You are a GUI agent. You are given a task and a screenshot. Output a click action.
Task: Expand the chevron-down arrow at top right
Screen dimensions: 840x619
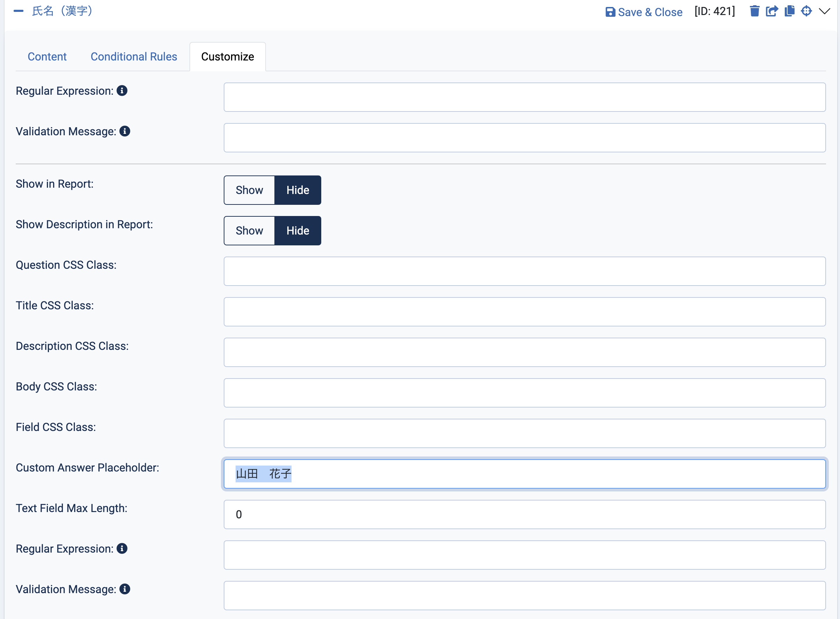pos(825,11)
